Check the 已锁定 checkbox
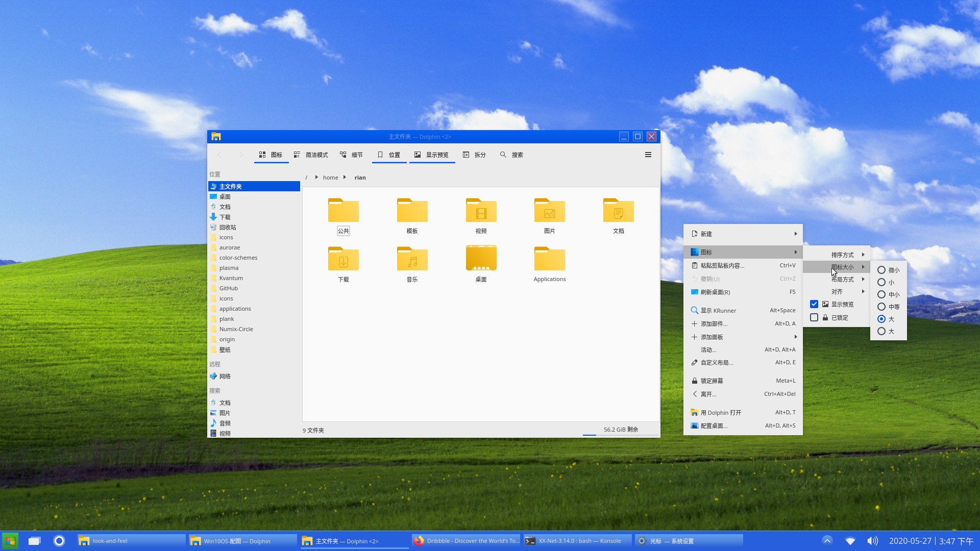The width and height of the screenshot is (980, 551). click(x=814, y=317)
